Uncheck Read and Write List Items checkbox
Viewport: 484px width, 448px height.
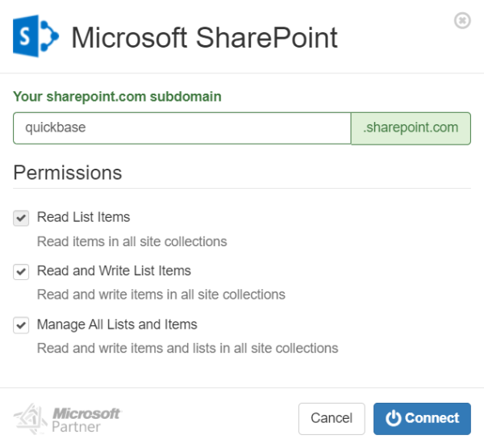(x=21, y=271)
